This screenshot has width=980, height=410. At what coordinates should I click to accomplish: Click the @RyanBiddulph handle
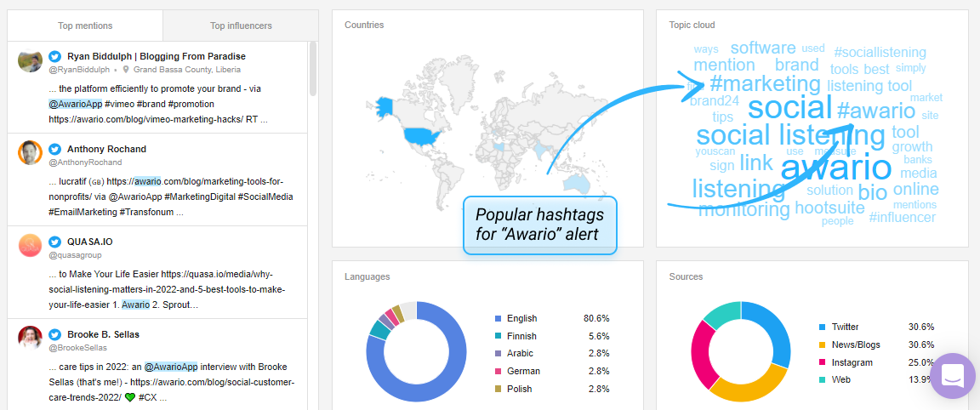point(79,70)
